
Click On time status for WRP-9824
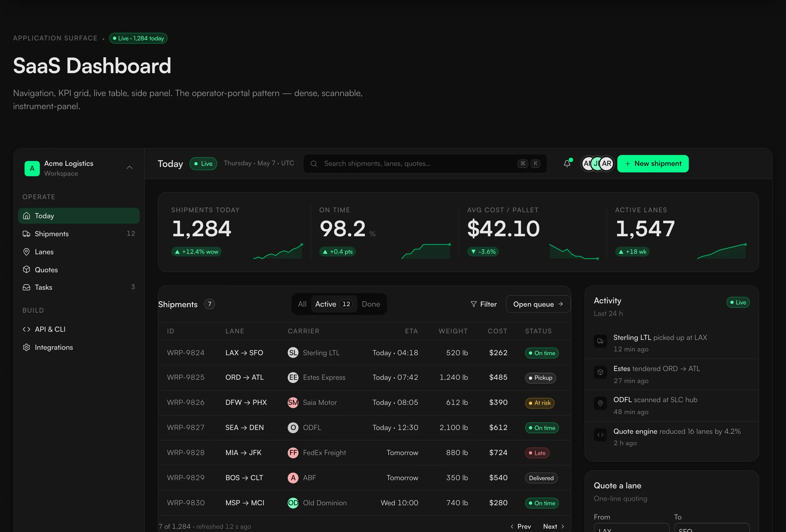click(x=541, y=353)
